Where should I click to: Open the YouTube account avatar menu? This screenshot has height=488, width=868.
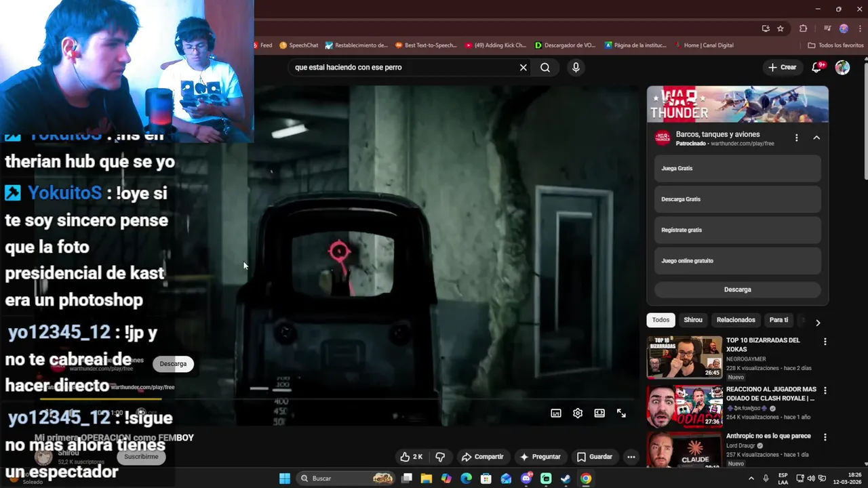tap(842, 68)
